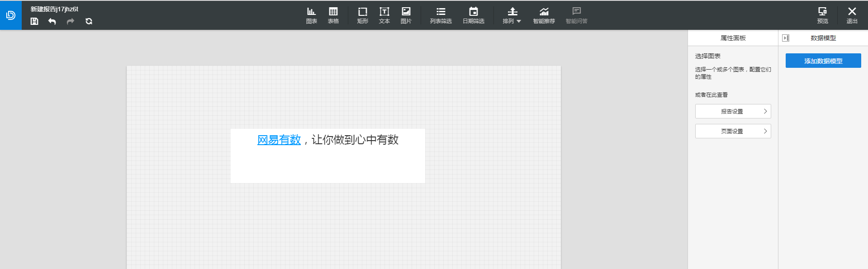Click the Youdata logo icon
Screen dimensions: 868x269
click(11, 15)
